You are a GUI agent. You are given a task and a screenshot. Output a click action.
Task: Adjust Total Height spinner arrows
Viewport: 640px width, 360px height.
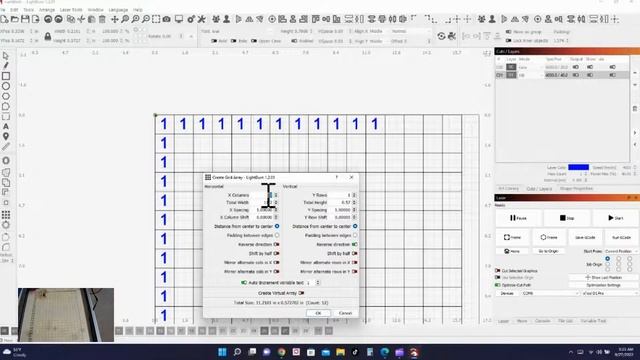354,202
